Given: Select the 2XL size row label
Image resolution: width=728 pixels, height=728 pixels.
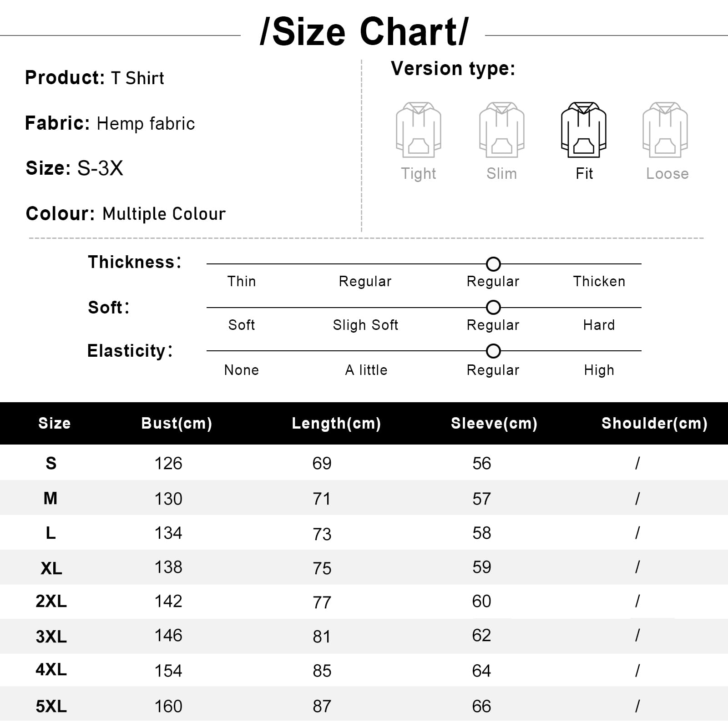Looking at the screenshot, I should point(51,601).
